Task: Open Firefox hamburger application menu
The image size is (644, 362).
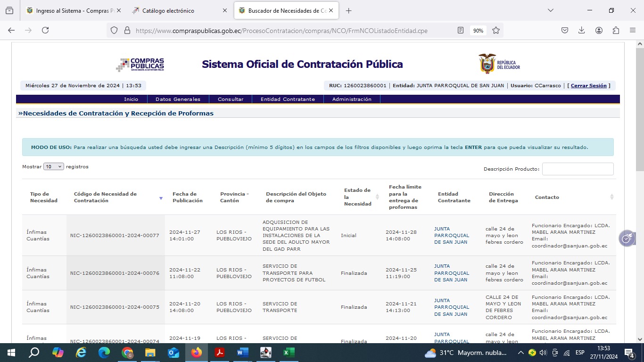Action: point(633,30)
